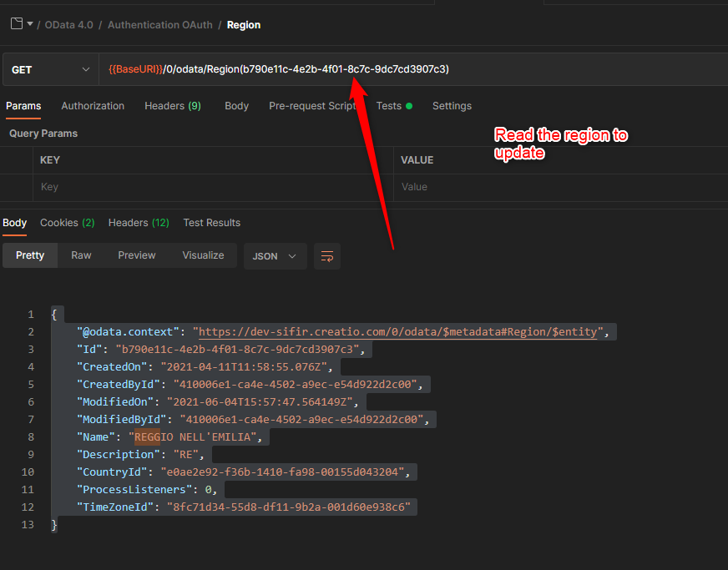This screenshot has width=728, height=570.
Task: Click the CreatedById value on line 5
Action: click(296, 385)
